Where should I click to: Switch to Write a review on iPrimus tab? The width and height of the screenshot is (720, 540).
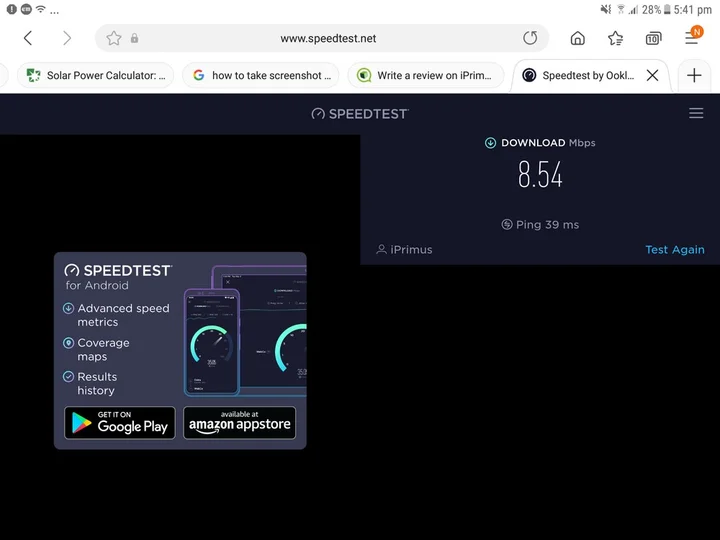(x=426, y=75)
